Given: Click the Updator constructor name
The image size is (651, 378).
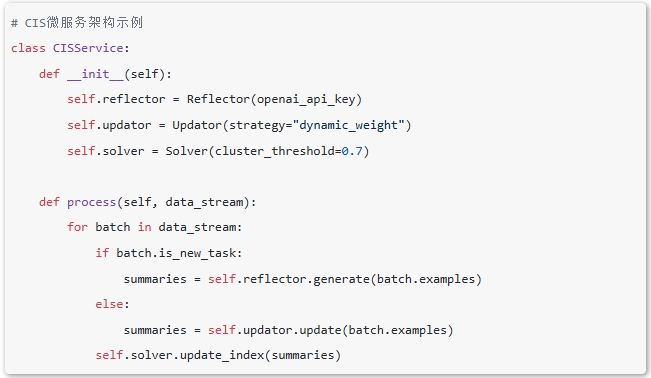Looking at the screenshot, I should [x=197, y=125].
